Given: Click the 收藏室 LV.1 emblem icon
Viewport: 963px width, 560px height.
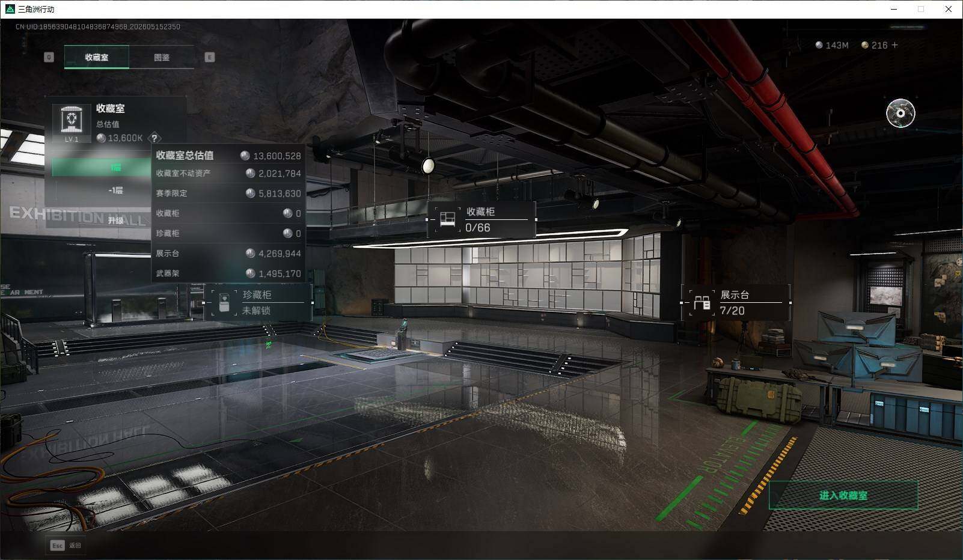Looking at the screenshot, I should pyautogui.click(x=72, y=123).
